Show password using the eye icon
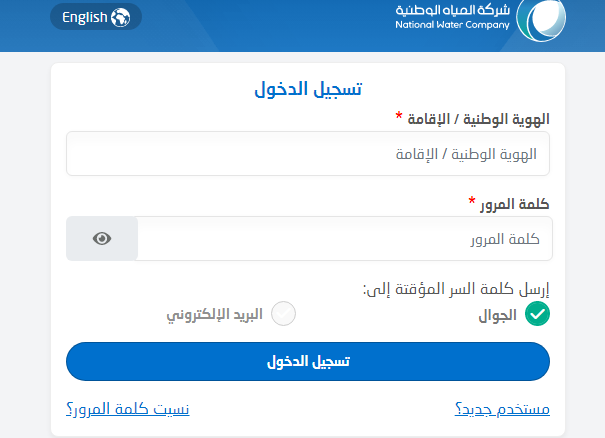605x438 pixels. click(x=102, y=238)
